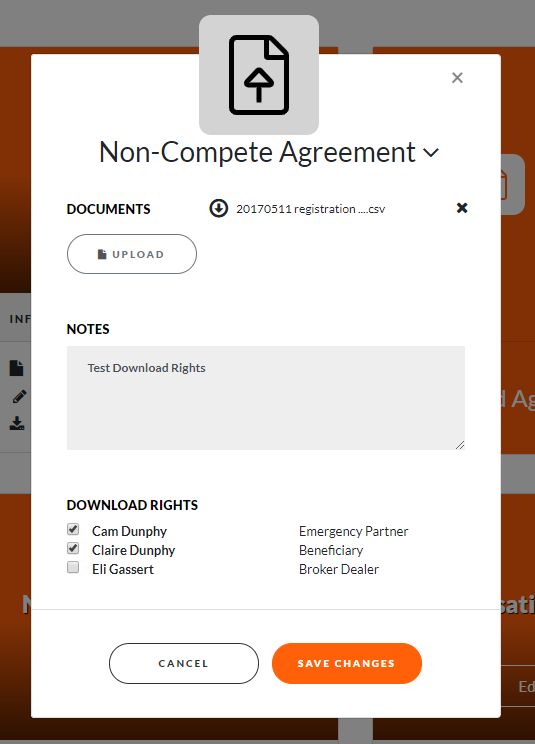Uncheck Cam Dunphy download rights
The image size is (535, 744).
pyautogui.click(x=73, y=529)
